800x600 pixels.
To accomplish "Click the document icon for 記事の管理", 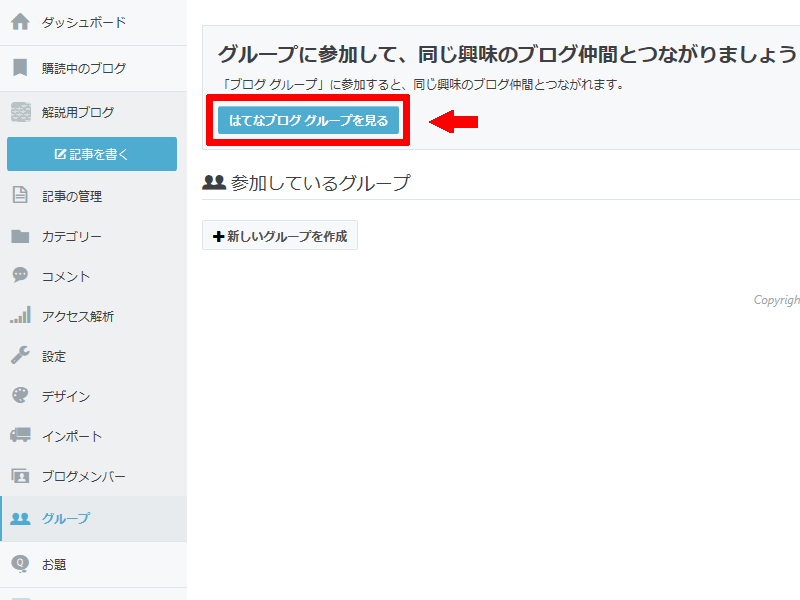I will [x=20, y=195].
